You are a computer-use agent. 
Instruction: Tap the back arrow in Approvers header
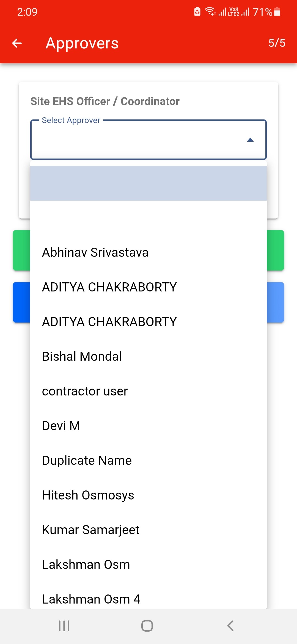(x=17, y=43)
